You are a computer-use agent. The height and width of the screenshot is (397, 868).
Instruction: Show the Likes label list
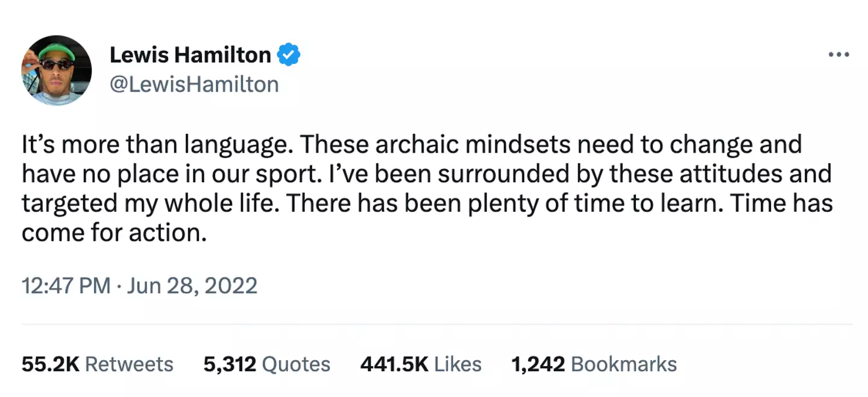[458, 364]
